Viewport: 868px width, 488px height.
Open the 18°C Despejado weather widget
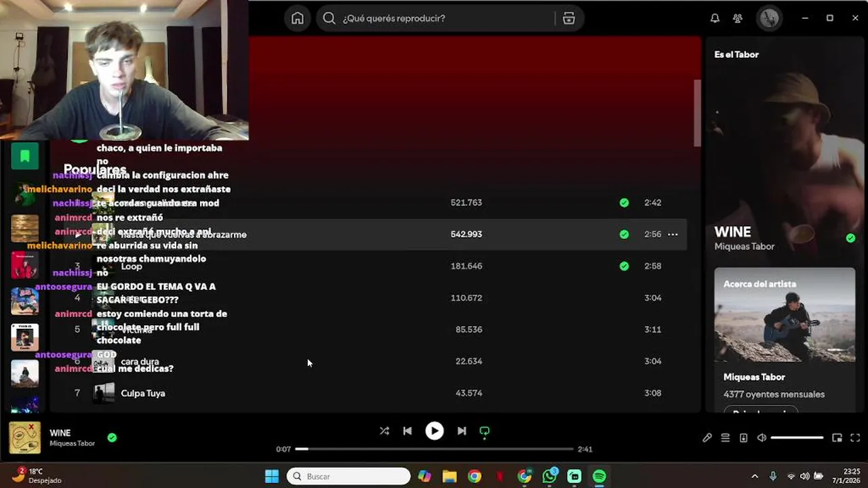[x=37, y=476]
